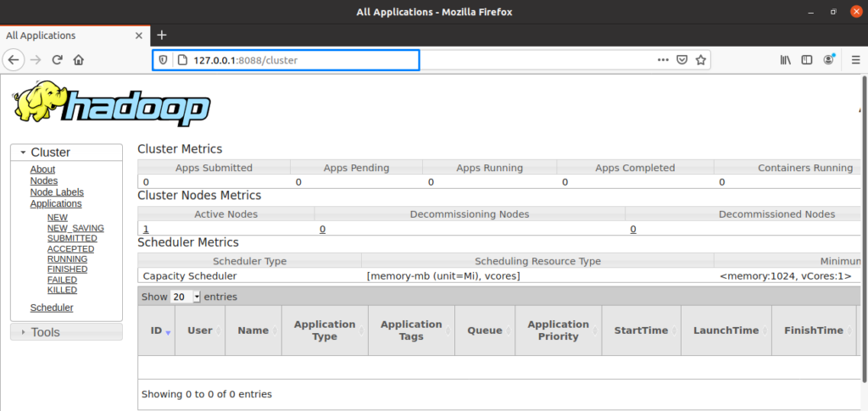The width and height of the screenshot is (868, 411).
Task: Open Firefox library icon
Action: coord(786,60)
